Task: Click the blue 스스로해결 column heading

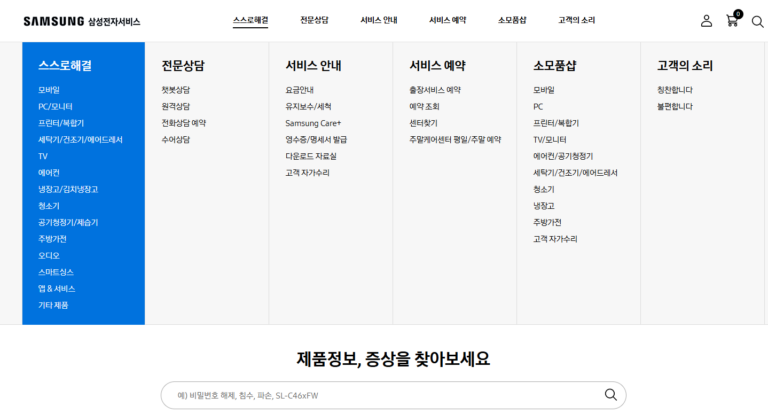Action: 65,65
